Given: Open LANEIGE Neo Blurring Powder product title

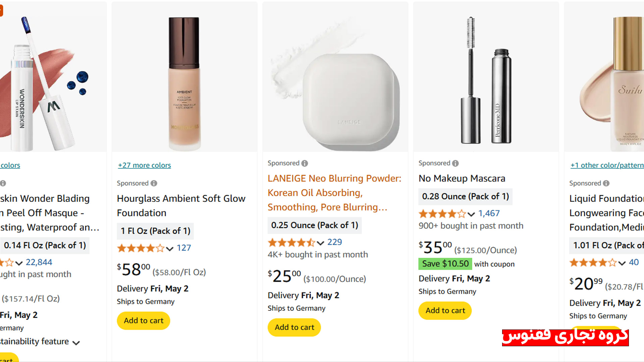Looking at the screenshot, I should coord(334,193).
